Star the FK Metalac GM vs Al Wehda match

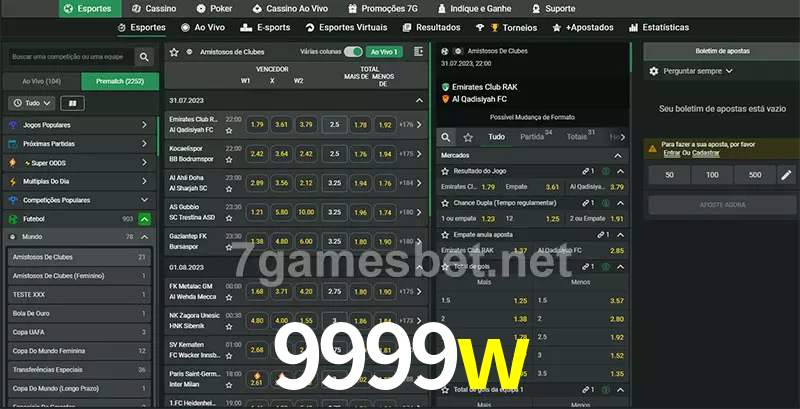(x=229, y=297)
